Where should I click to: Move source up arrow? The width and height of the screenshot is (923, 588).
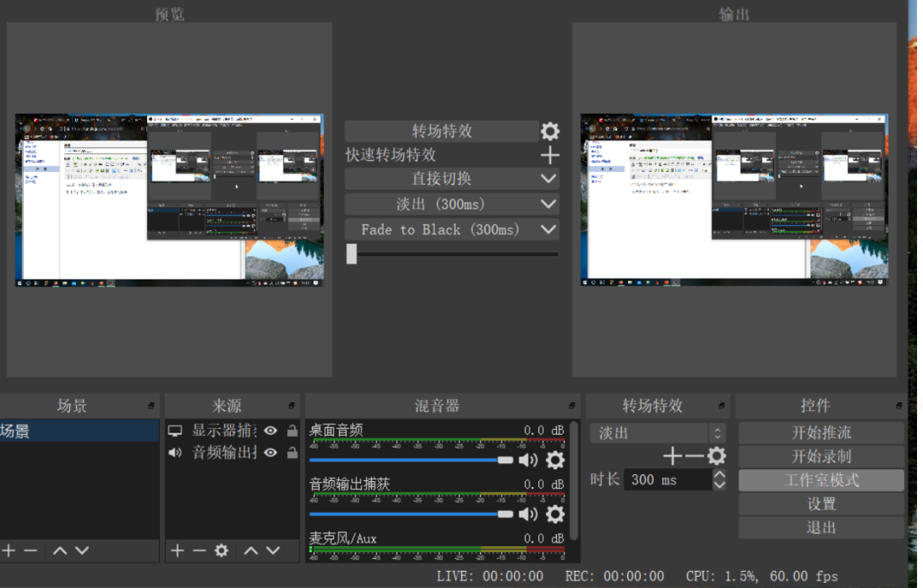coord(250,550)
